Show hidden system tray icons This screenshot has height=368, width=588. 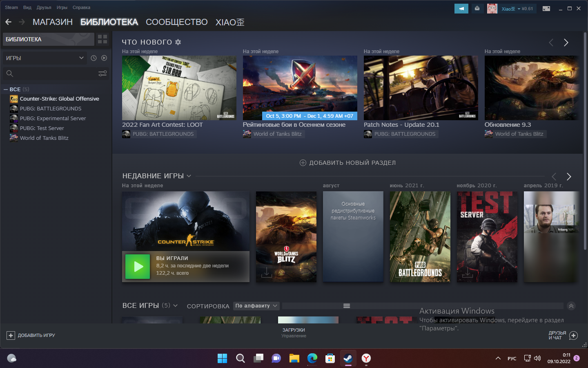[x=498, y=359]
